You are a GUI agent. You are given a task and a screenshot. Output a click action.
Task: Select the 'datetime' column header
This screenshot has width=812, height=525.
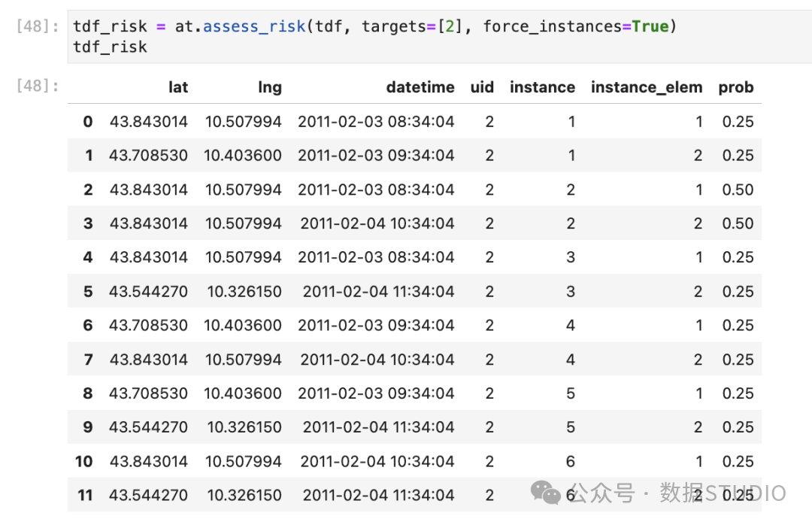coord(420,87)
